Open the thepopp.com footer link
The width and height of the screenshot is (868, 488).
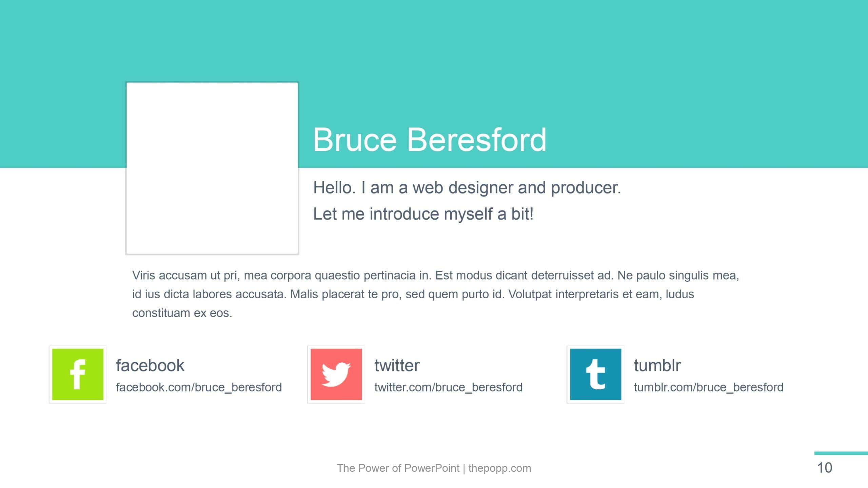500,468
